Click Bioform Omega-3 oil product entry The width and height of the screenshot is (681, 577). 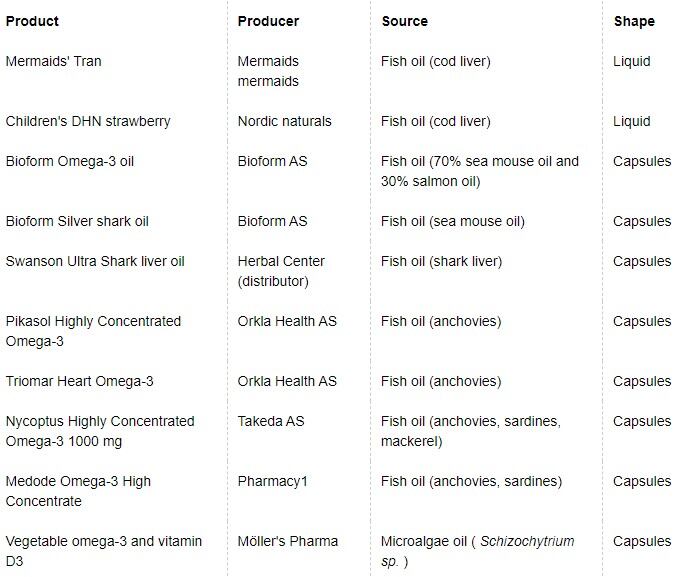coord(69,161)
